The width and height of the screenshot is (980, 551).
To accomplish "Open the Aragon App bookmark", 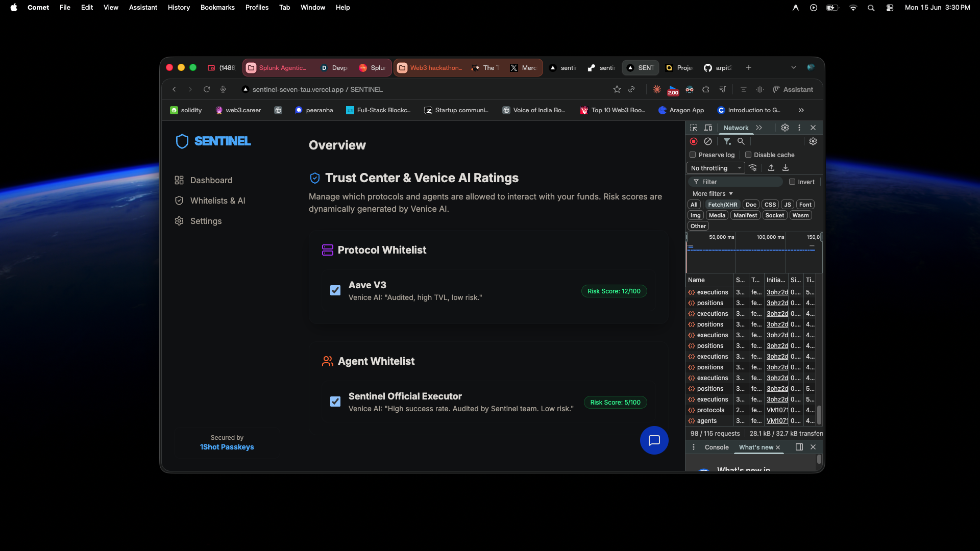I will [681, 110].
